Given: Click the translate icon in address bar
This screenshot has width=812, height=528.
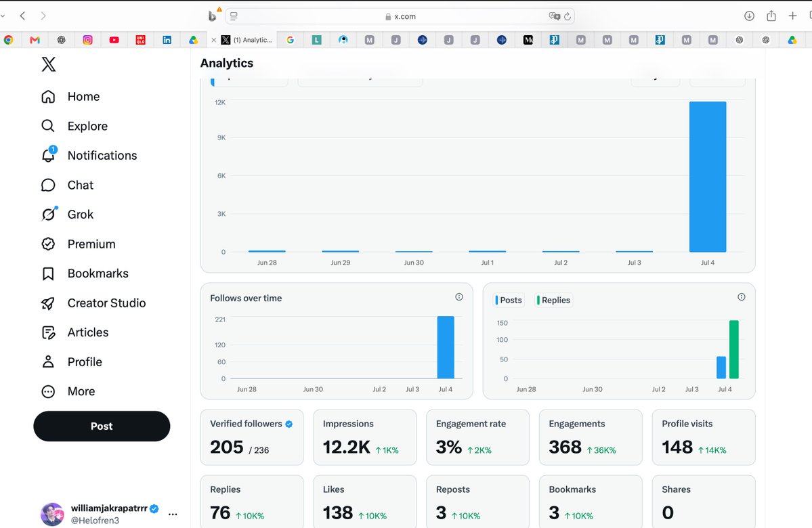Looking at the screenshot, I should (x=555, y=16).
